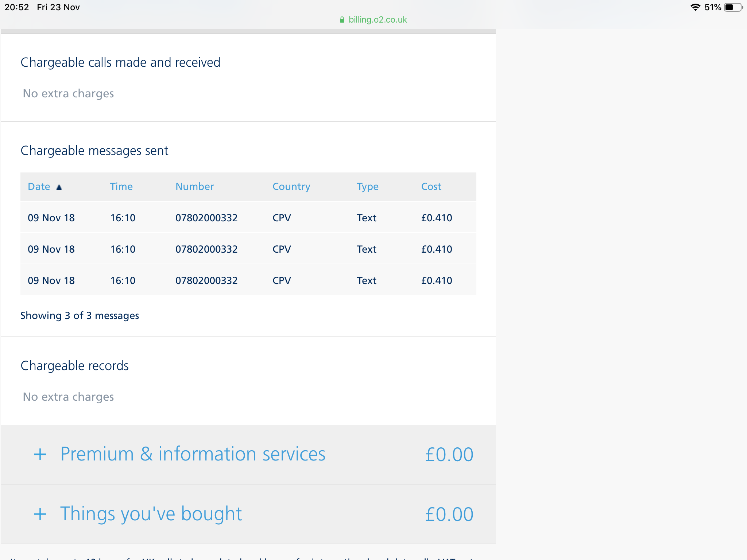This screenshot has width=747, height=560.
Task: Select the last 09 Nov 18 message row
Action: click(x=51, y=281)
